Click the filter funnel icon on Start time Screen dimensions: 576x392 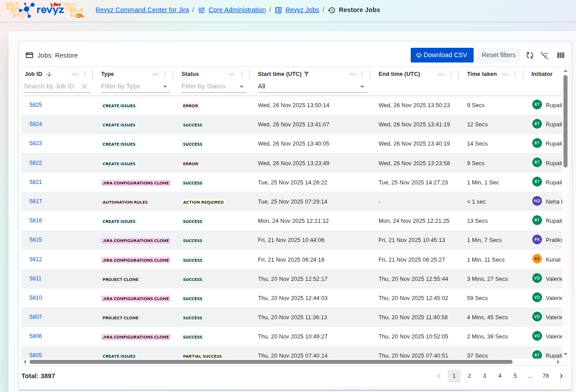[x=307, y=74]
